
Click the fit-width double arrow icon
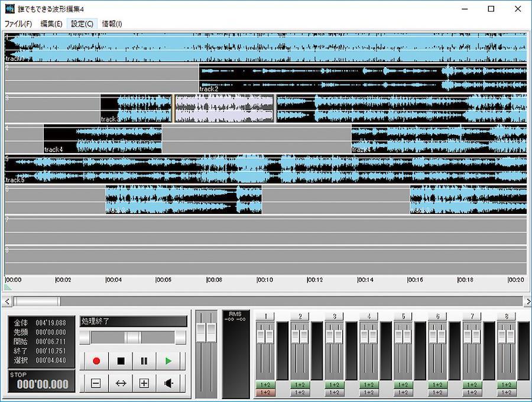click(x=121, y=383)
